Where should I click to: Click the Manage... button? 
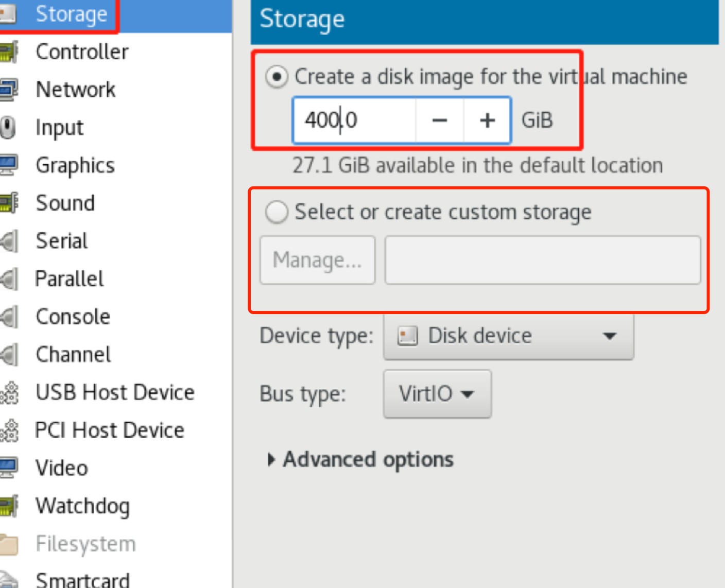(317, 260)
